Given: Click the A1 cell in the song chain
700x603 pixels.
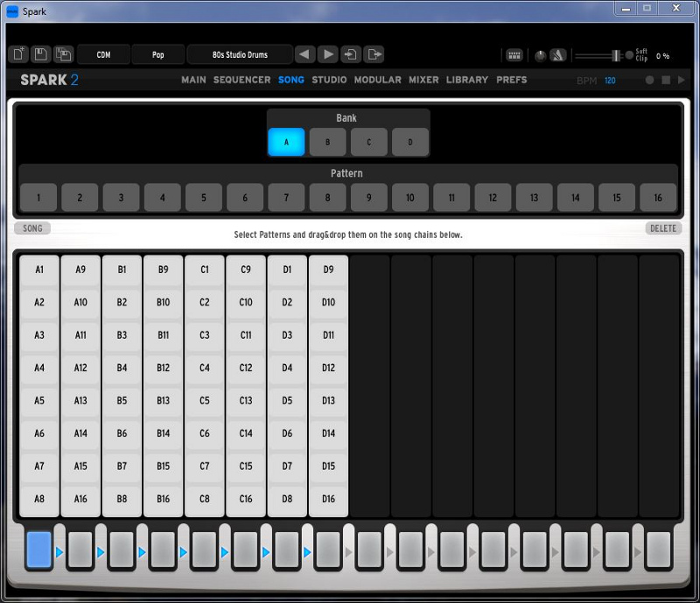Looking at the screenshot, I should (x=39, y=270).
